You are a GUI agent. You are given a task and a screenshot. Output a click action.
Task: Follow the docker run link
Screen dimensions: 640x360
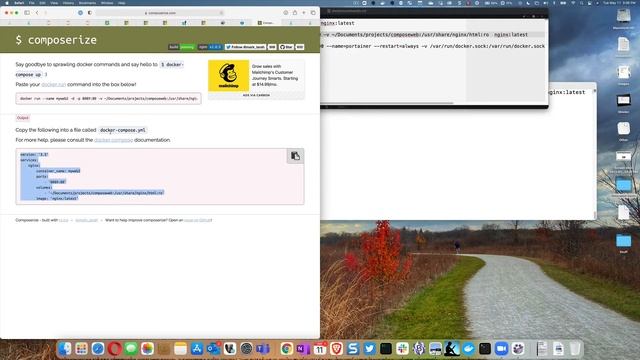tap(53, 84)
